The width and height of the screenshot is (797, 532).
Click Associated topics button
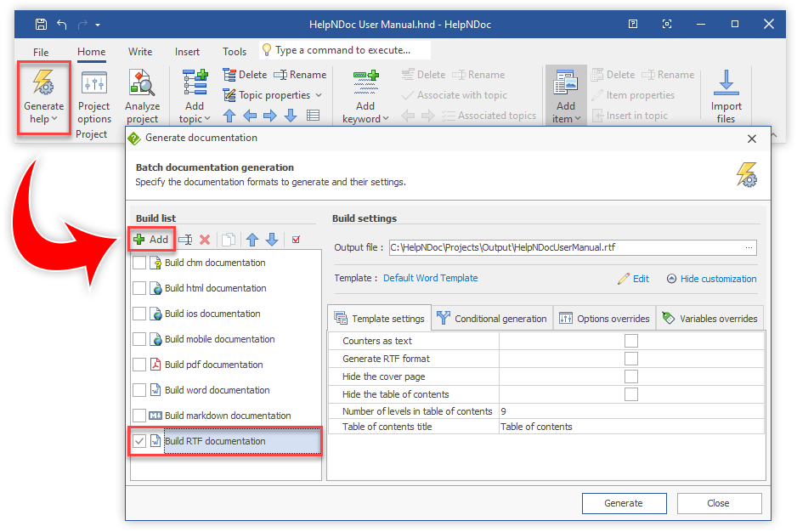click(x=489, y=116)
